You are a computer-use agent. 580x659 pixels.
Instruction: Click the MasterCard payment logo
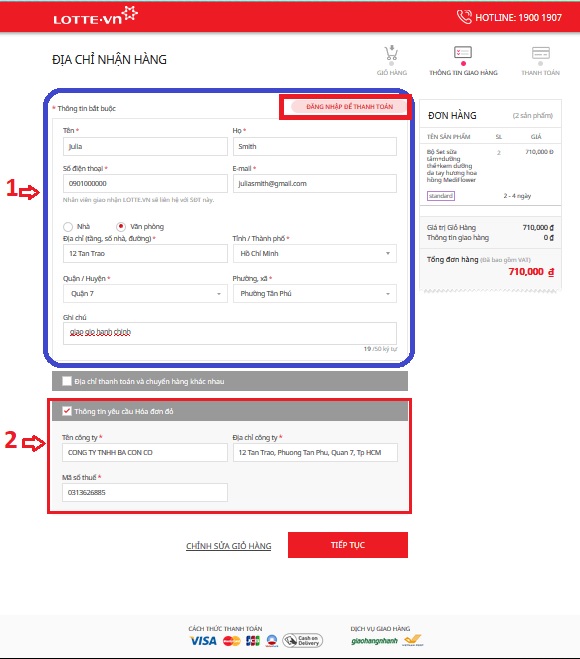pyautogui.click(x=232, y=641)
